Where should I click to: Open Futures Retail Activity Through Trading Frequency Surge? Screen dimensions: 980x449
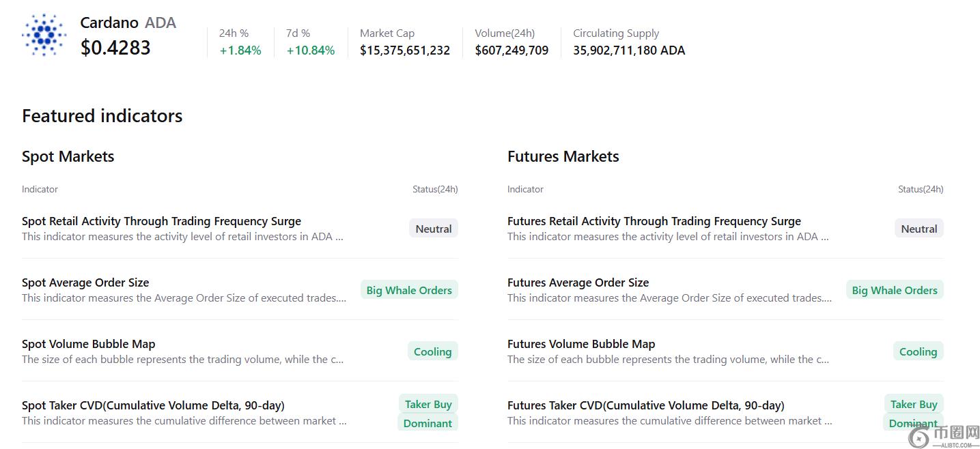pyautogui.click(x=654, y=221)
